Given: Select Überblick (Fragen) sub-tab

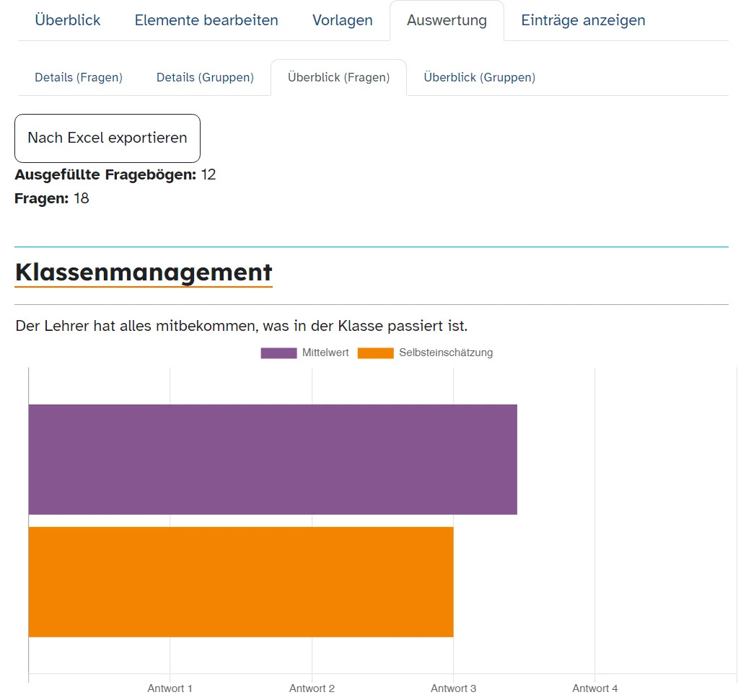Looking at the screenshot, I should [x=338, y=77].
